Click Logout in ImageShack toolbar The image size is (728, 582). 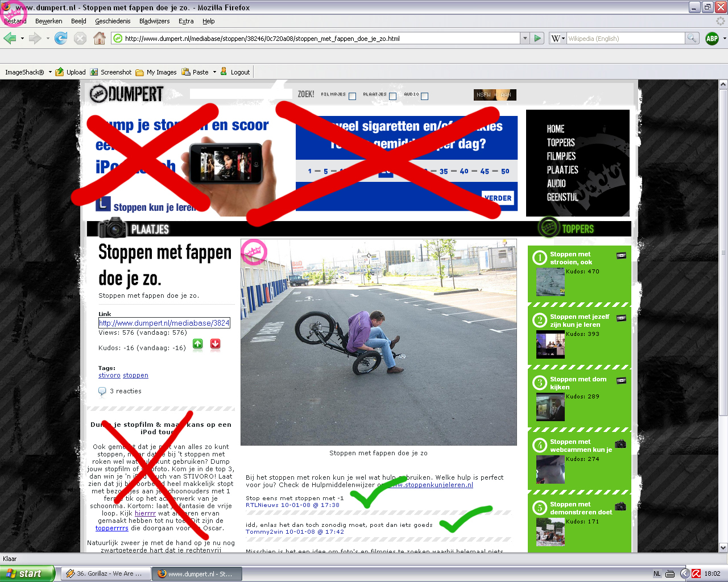click(235, 72)
